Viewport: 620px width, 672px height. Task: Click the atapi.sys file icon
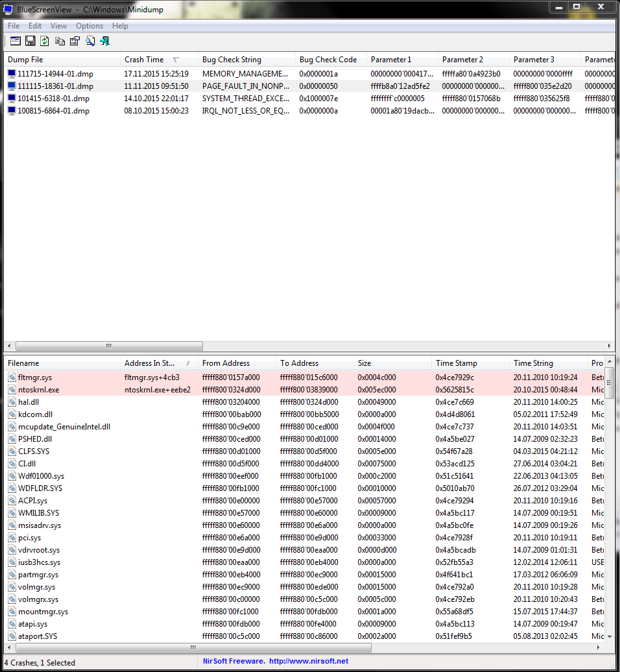point(12,624)
